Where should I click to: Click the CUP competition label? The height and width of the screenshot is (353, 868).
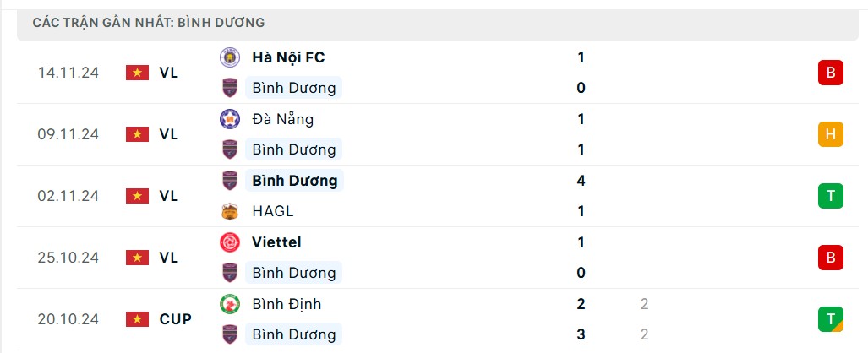click(x=175, y=319)
